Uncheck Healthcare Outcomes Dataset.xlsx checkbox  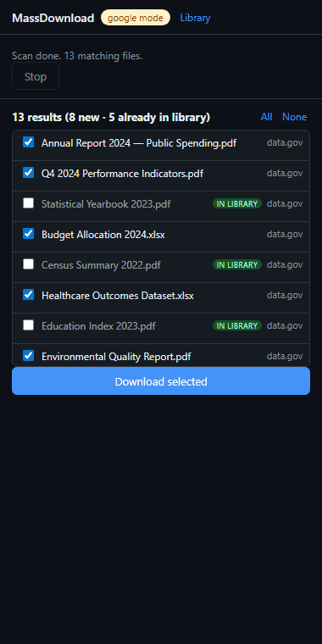click(x=28, y=295)
